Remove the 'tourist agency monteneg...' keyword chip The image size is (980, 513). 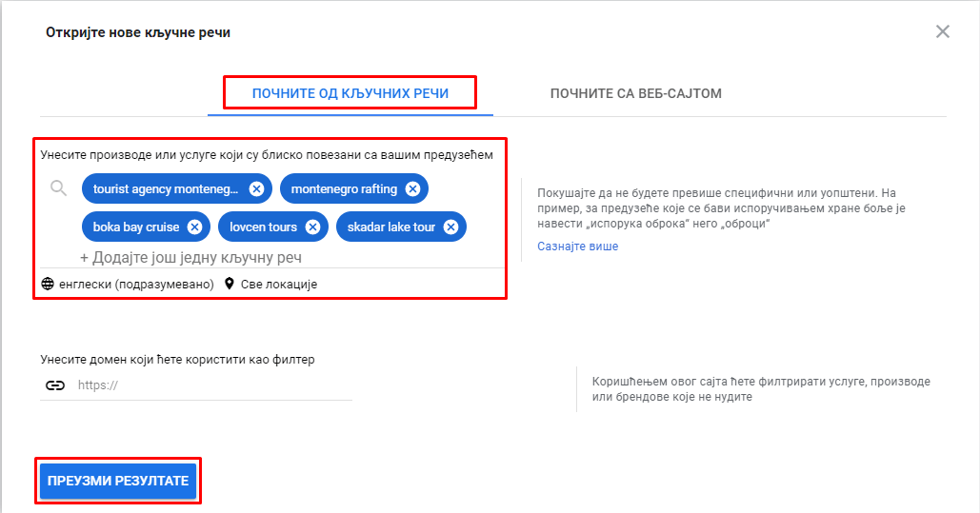click(x=256, y=188)
